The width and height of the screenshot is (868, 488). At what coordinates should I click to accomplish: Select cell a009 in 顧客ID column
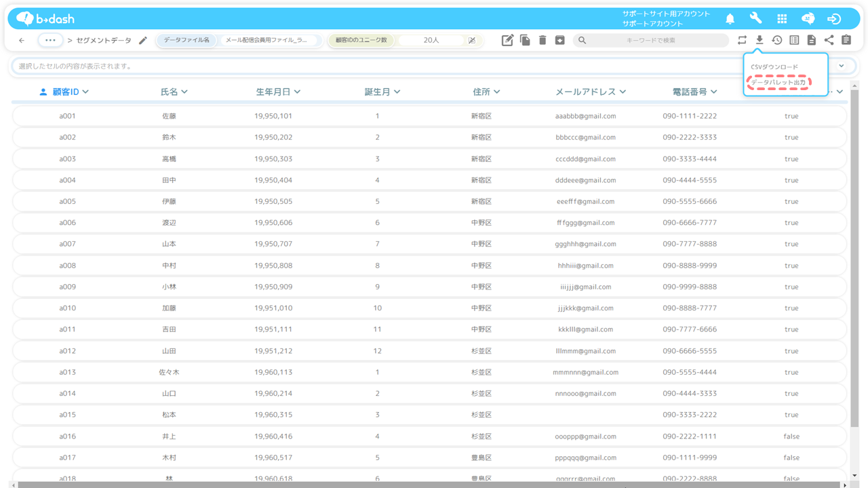point(67,287)
